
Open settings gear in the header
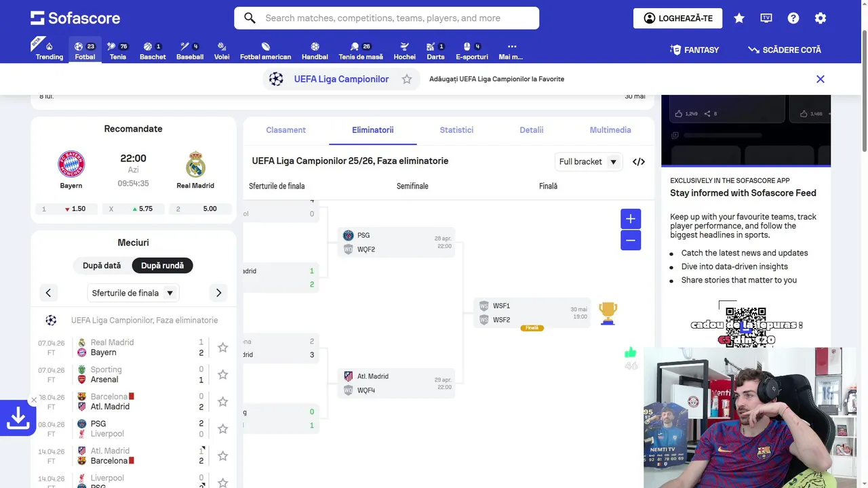821,18
